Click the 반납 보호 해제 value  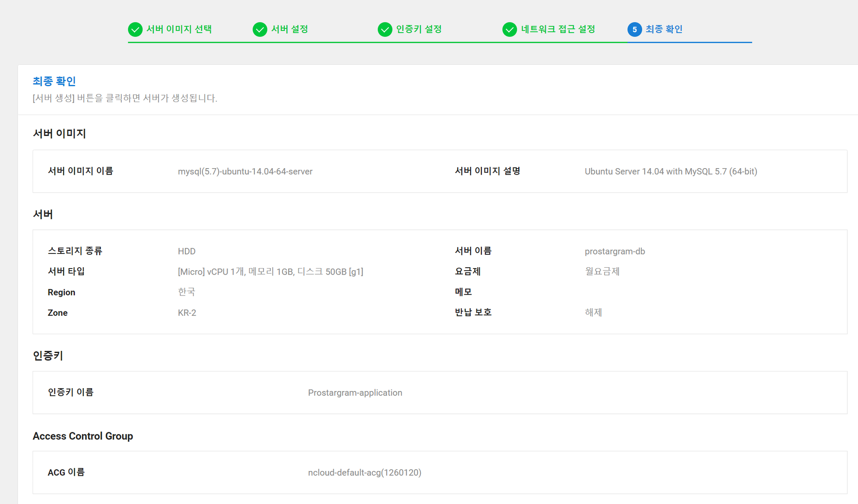[593, 313]
